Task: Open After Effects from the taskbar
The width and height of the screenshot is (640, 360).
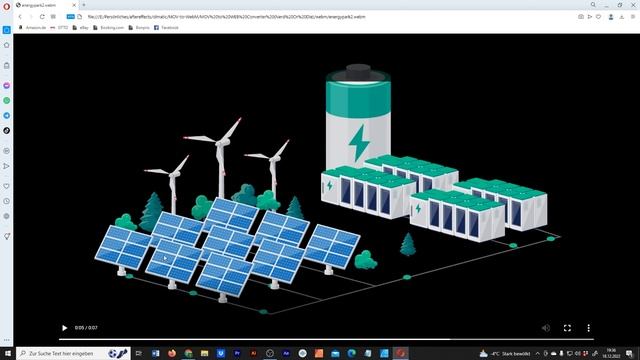Action: (x=286, y=353)
